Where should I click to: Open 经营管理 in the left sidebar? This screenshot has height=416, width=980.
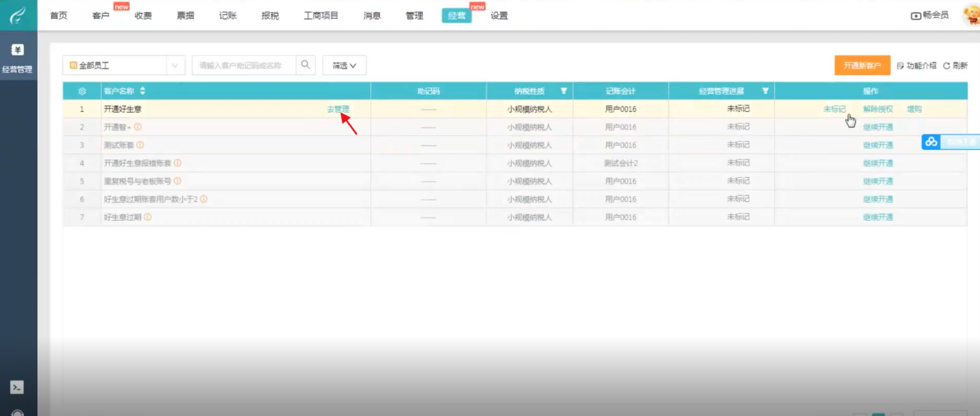18,58
